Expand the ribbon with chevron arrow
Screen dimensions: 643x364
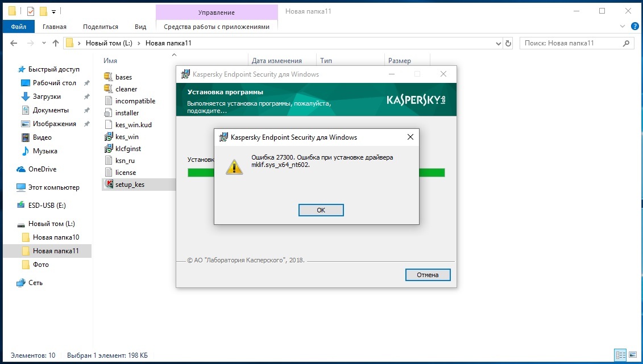point(623,27)
